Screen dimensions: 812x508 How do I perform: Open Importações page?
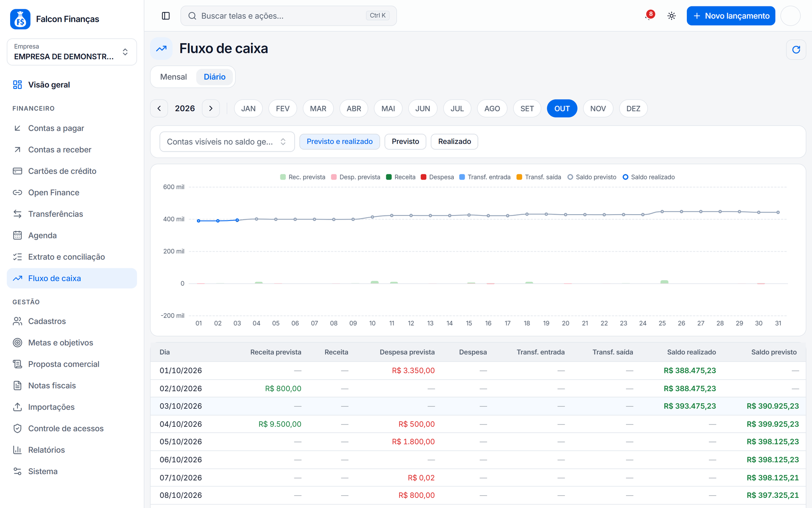(72, 407)
